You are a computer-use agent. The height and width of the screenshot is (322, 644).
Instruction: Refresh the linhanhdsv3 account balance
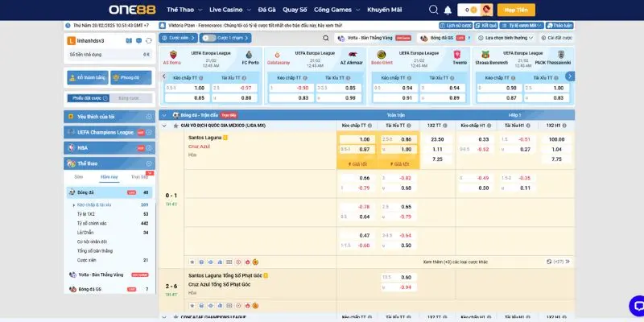point(149,41)
